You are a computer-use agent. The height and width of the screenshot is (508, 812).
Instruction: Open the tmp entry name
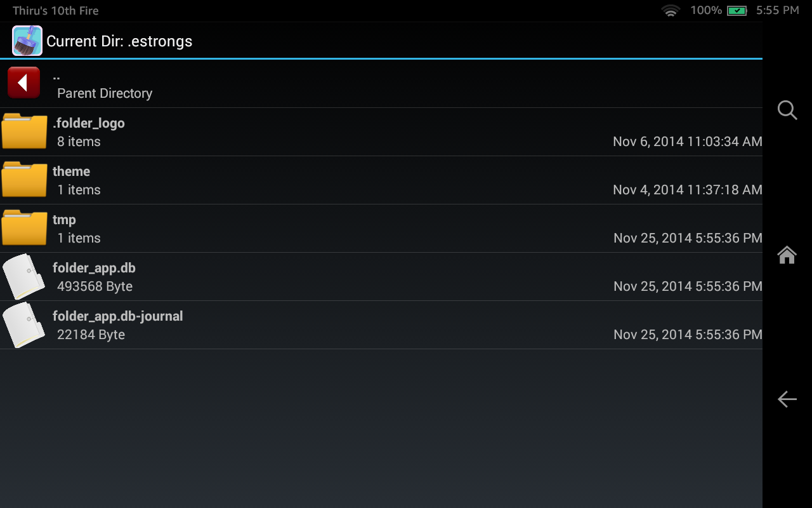(x=64, y=220)
